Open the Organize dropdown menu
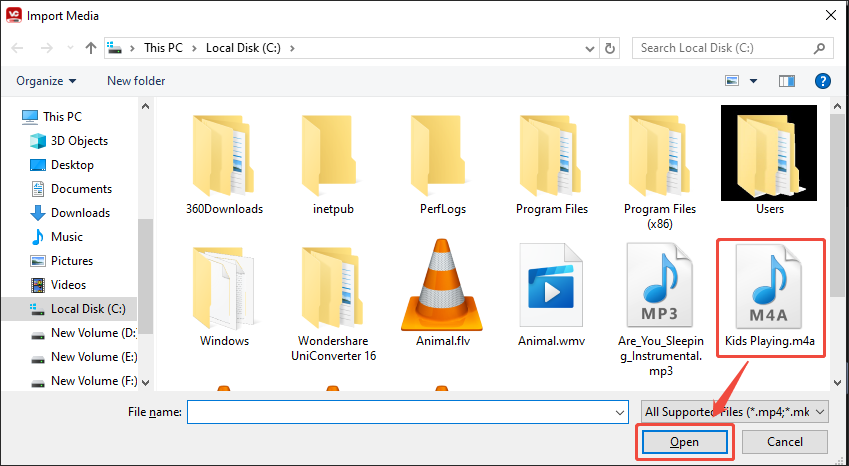The width and height of the screenshot is (849, 466). [x=46, y=81]
